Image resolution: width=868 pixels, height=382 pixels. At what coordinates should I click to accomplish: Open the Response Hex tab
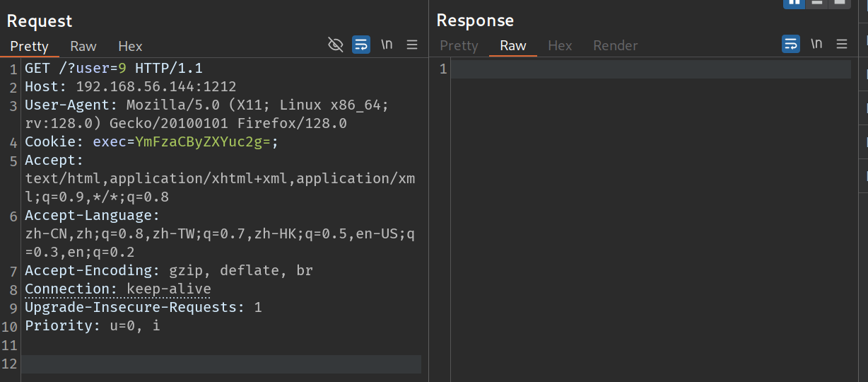560,46
